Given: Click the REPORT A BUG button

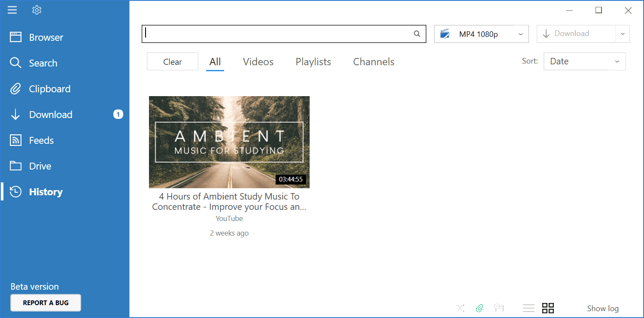Looking at the screenshot, I should click(x=46, y=303).
